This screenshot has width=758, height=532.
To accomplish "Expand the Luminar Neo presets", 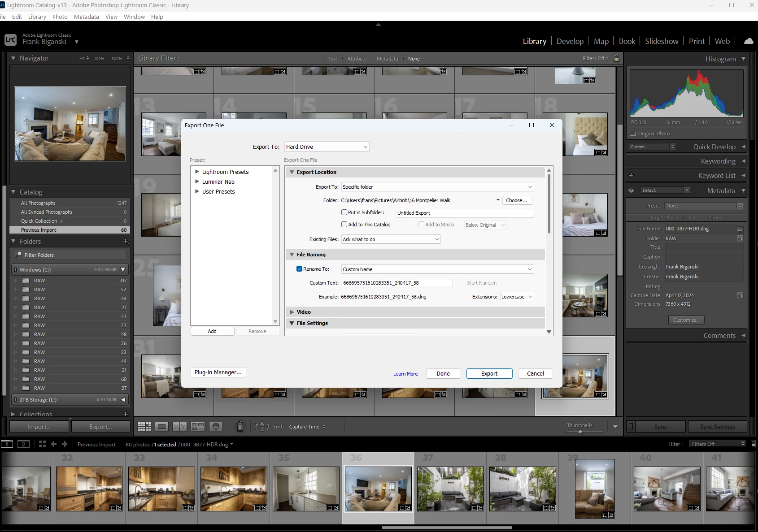I will tap(197, 182).
